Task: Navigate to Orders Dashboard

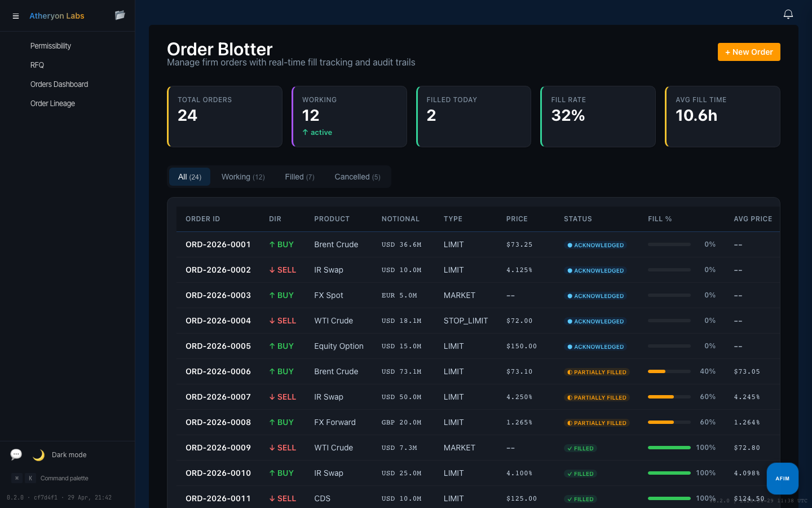Action: [x=59, y=84]
